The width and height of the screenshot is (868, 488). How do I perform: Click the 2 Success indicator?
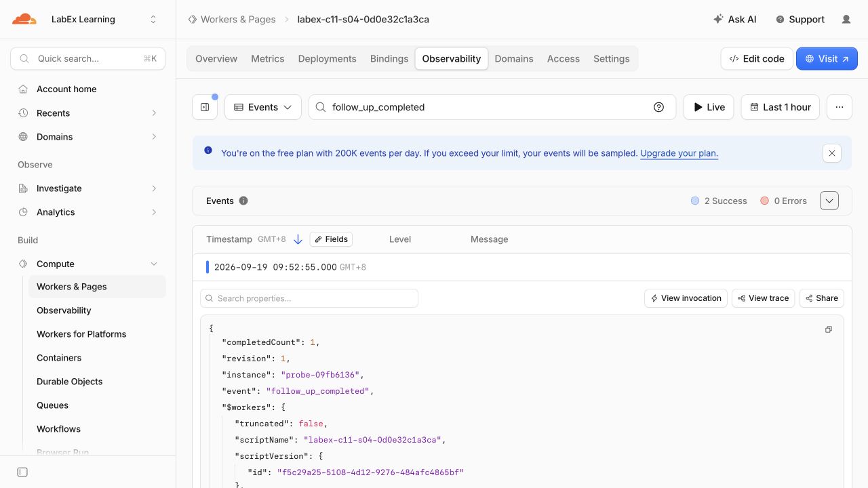(x=719, y=201)
